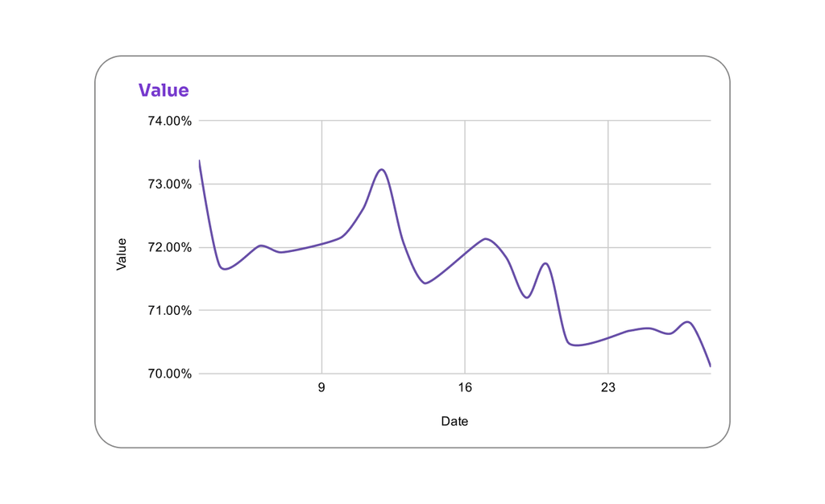Click the line's final point at far right

710,366
